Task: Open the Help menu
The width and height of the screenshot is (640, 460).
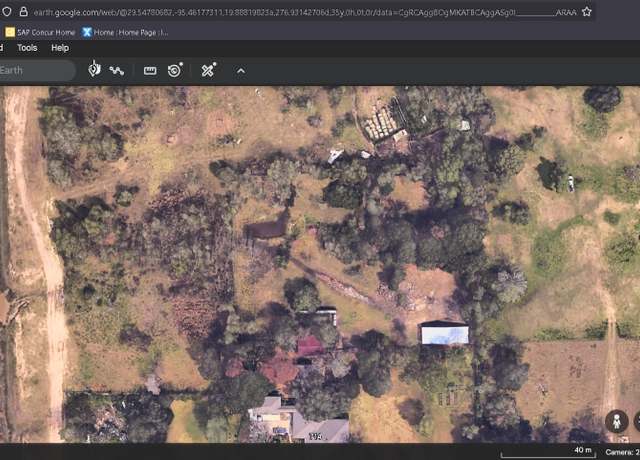Action: pos(60,48)
